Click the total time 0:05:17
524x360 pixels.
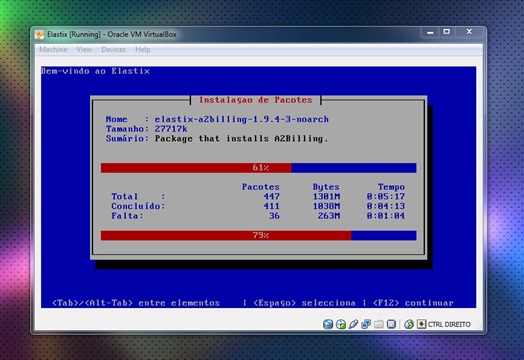point(386,196)
